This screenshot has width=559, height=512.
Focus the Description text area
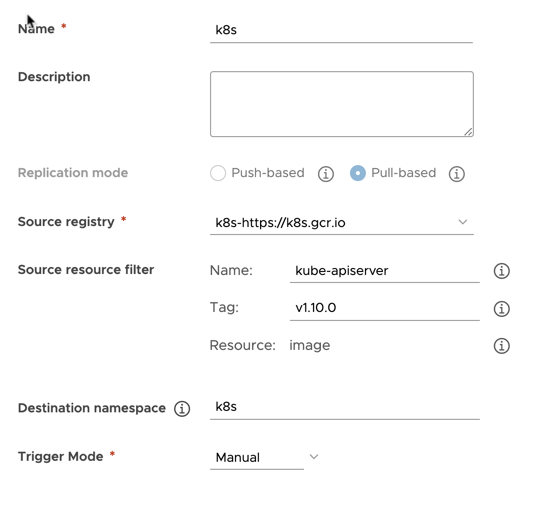click(x=342, y=104)
